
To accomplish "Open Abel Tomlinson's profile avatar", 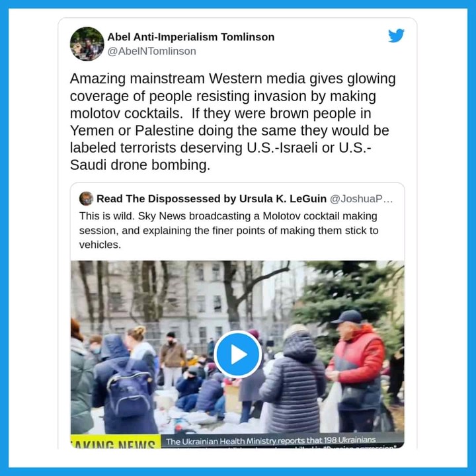I will 87,44.
